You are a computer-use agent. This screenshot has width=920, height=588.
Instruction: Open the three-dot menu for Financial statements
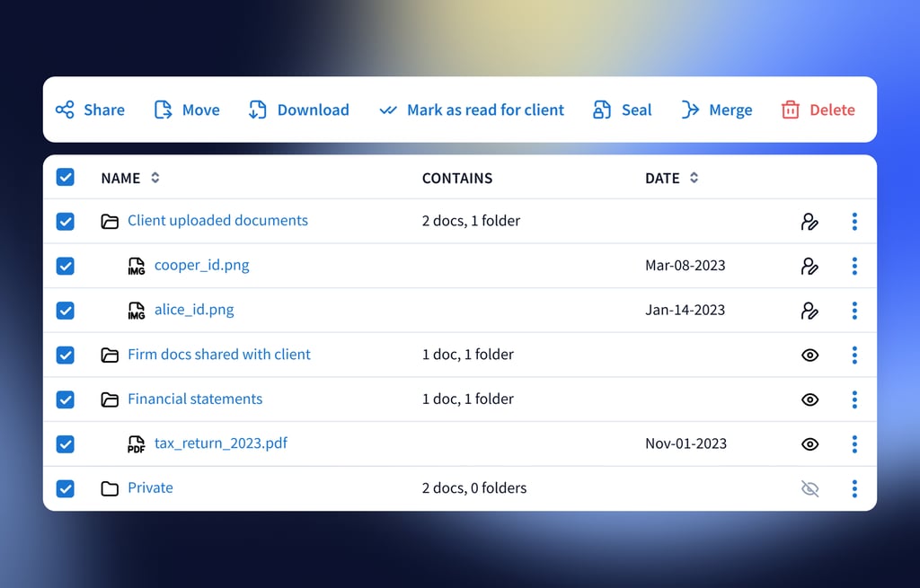[854, 399]
